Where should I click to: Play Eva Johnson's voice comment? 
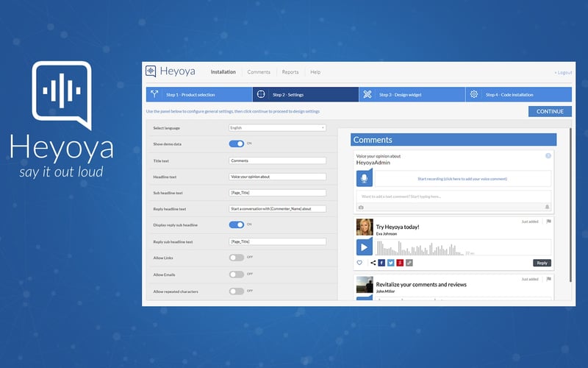click(x=364, y=247)
